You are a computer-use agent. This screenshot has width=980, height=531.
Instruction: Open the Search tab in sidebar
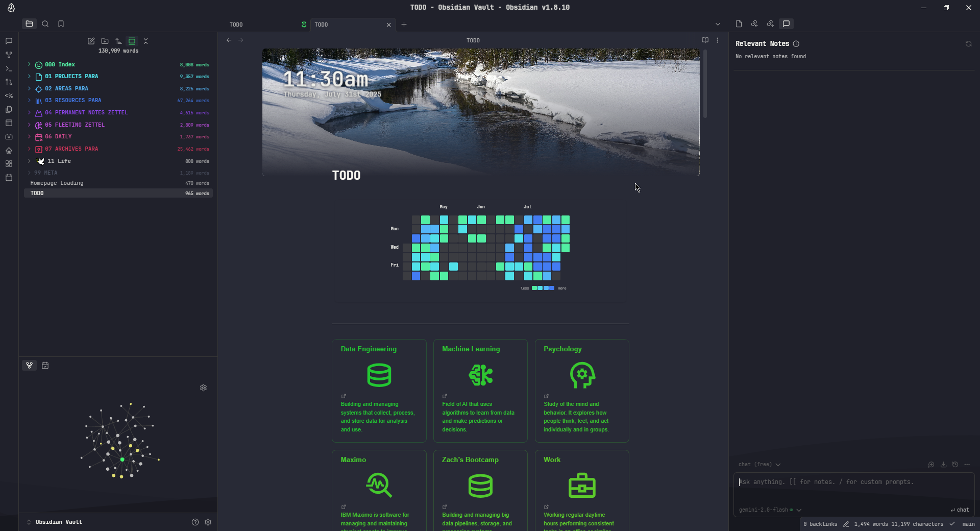point(45,24)
